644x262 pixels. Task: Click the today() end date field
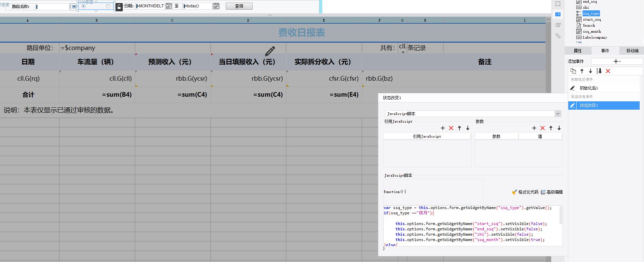click(x=198, y=6)
